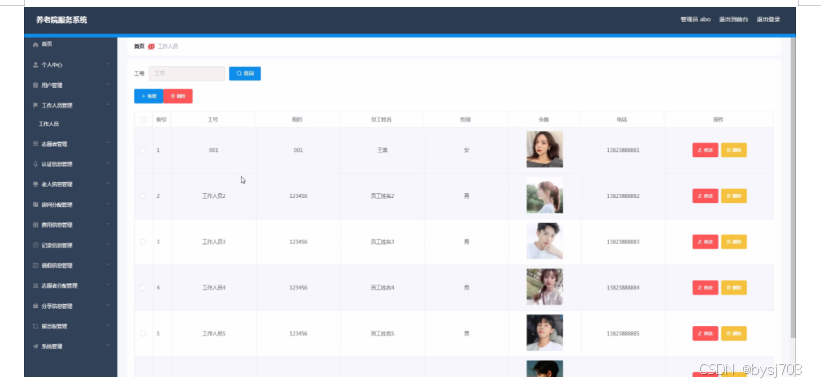
Task: Open avatar photo for 工作人员2
Action: (x=545, y=195)
